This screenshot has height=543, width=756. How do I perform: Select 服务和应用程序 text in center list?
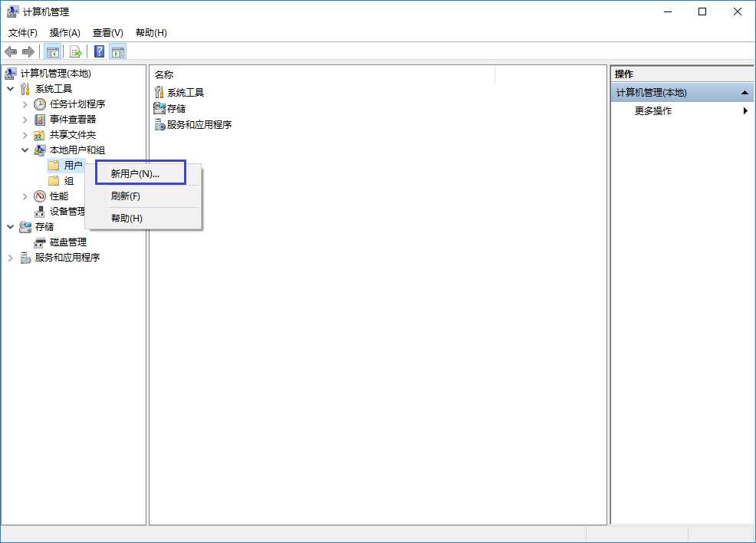[x=199, y=124]
